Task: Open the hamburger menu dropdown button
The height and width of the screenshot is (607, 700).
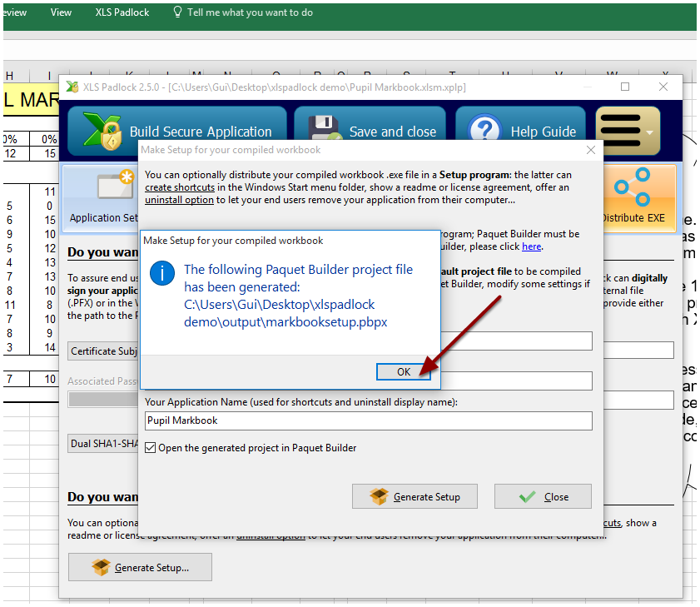Action: [628, 132]
